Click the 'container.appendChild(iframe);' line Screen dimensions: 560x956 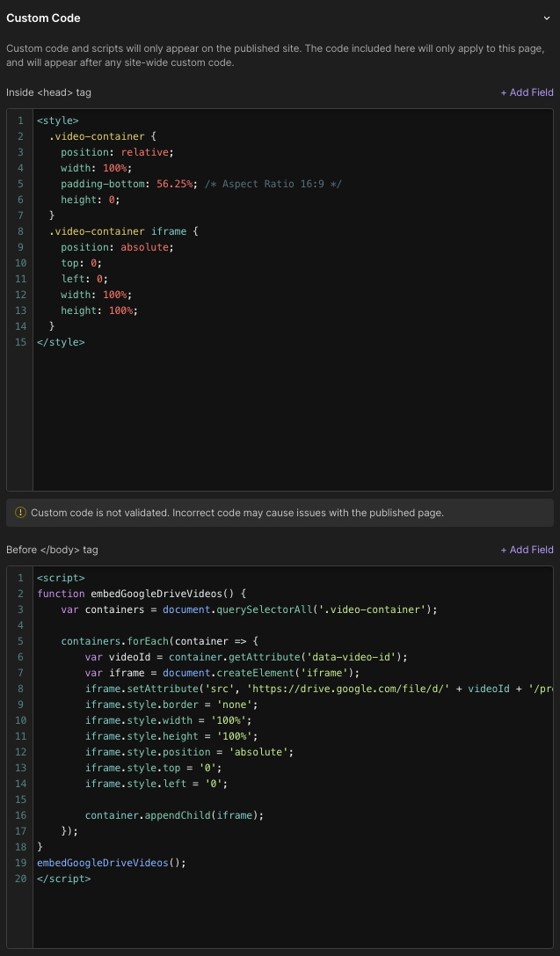[175, 816]
